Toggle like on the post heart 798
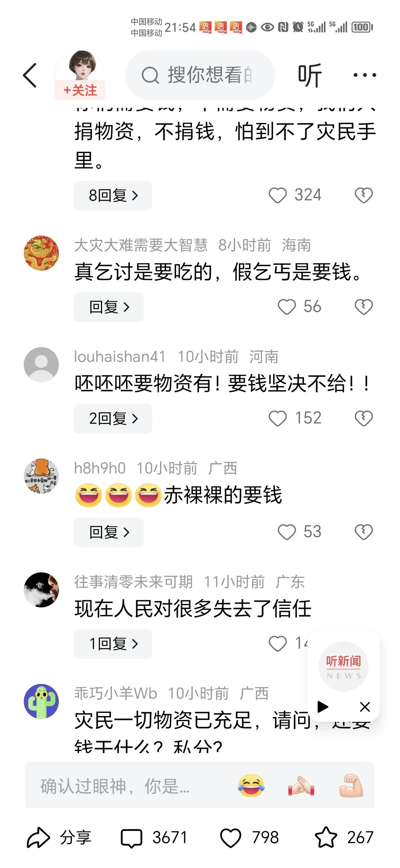Image resolution: width=400 pixels, height=868 pixels. click(231, 838)
